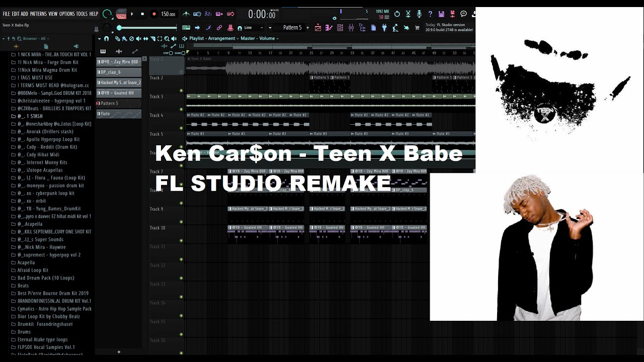The height and width of the screenshot is (362, 644).
Task: Click the save project floppy icon
Action: pyautogui.click(x=441, y=14)
